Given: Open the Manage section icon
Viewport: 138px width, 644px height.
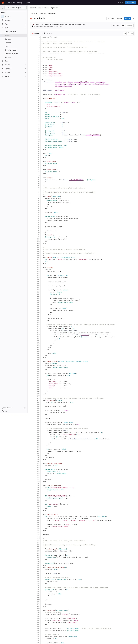Looking at the screenshot, I should [2, 20].
